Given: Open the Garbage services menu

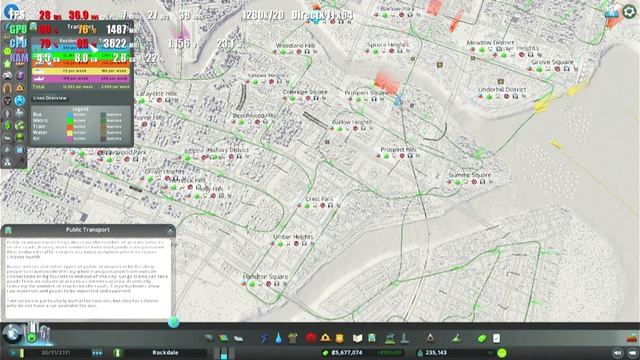Looking at the screenshot, I should point(293,338).
